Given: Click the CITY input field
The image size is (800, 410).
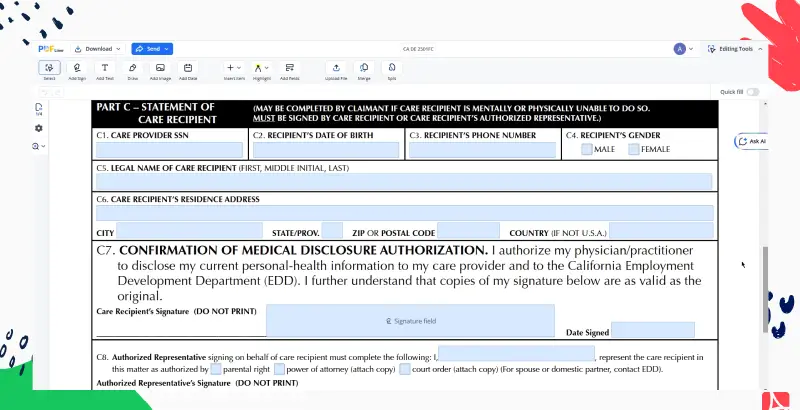Looking at the screenshot, I should pos(189,230).
